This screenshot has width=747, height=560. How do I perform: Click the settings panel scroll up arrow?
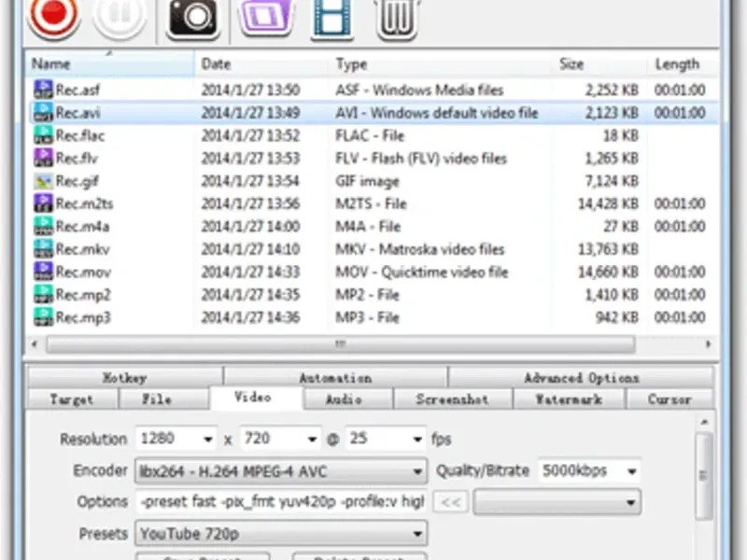coord(704,422)
